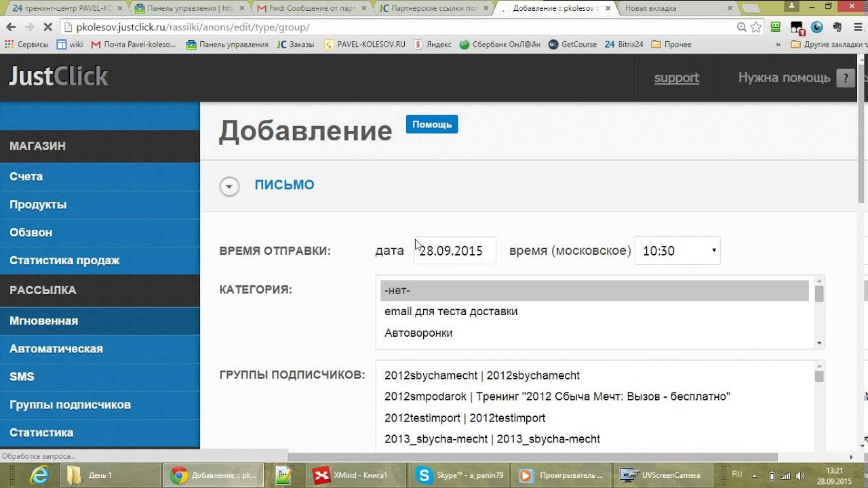Image resolution: width=868 pixels, height=488 pixels.
Task: Click the horizontal page scrollbar
Action: click(x=532, y=457)
